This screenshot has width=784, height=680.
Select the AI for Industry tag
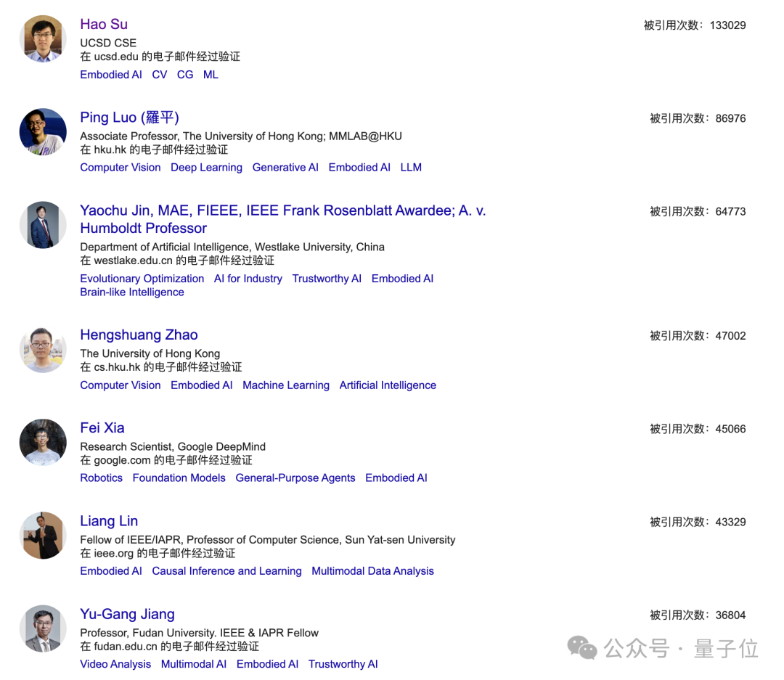(x=248, y=279)
